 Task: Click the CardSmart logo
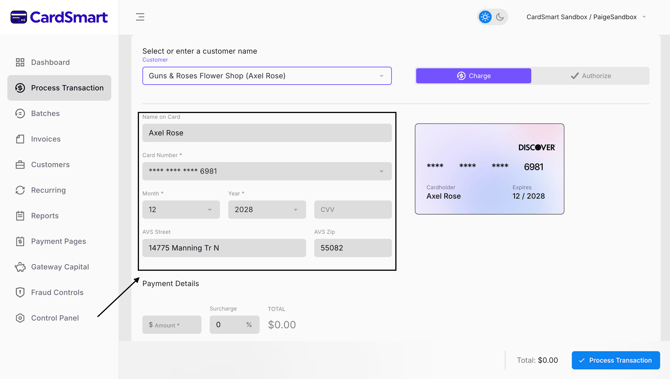[59, 17]
